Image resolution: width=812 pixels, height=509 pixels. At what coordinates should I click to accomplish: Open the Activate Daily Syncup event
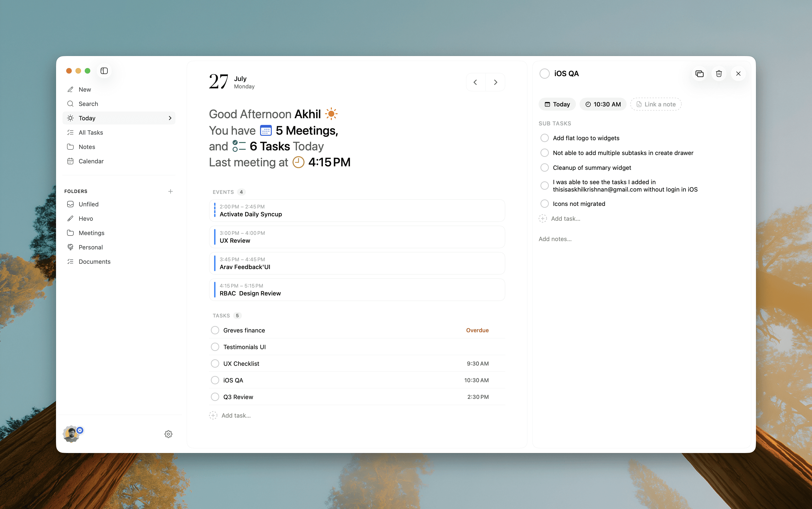pyautogui.click(x=357, y=210)
